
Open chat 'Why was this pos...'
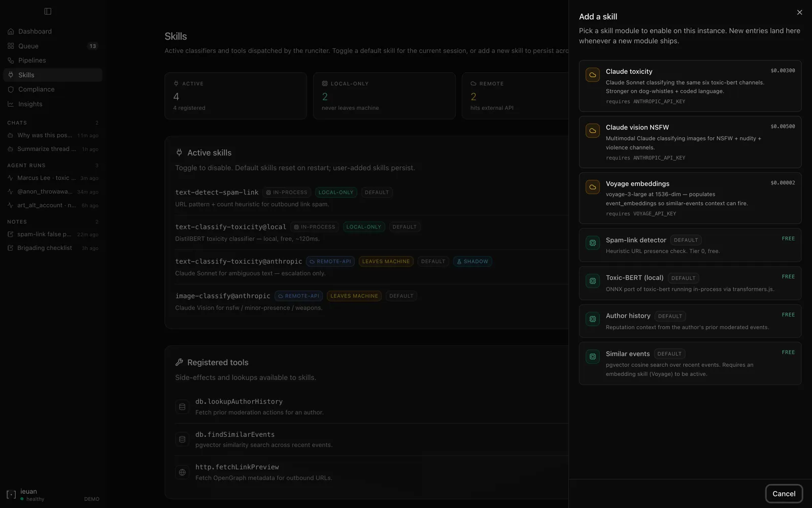click(x=53, y=135)
